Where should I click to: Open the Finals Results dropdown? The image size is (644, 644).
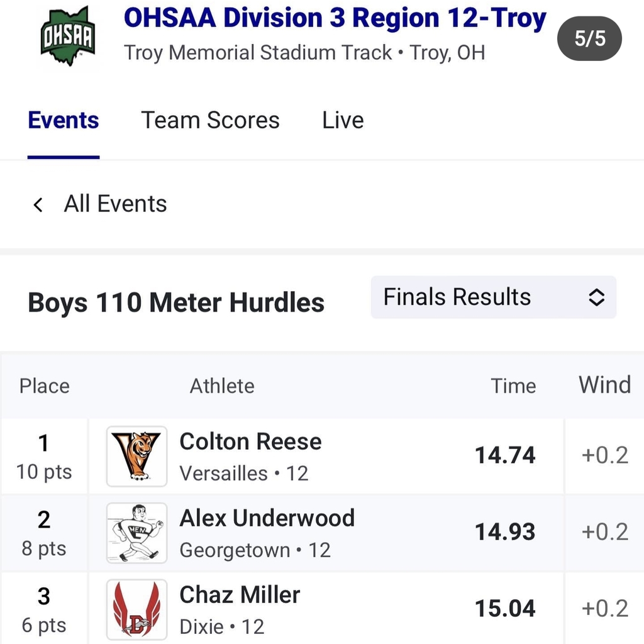(x=493, y=297)
